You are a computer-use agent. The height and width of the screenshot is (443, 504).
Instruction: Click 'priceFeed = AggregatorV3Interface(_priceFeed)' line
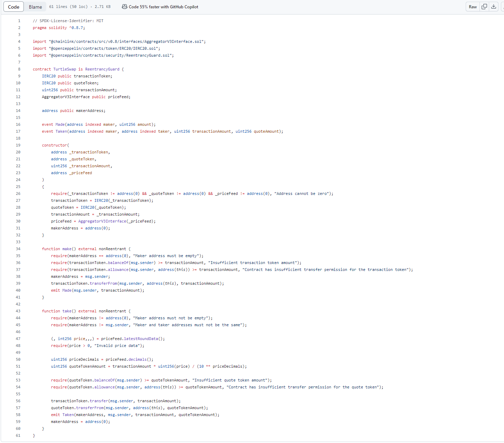pos(103,221)
